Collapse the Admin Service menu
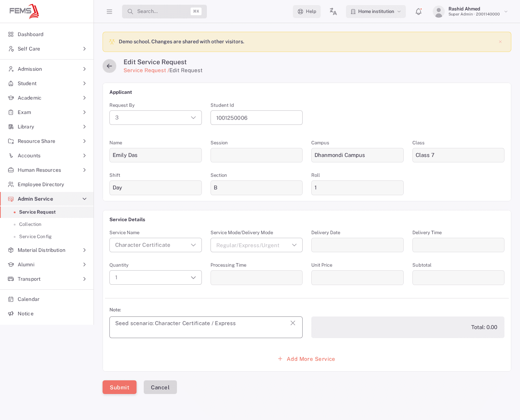 point(47,199)
